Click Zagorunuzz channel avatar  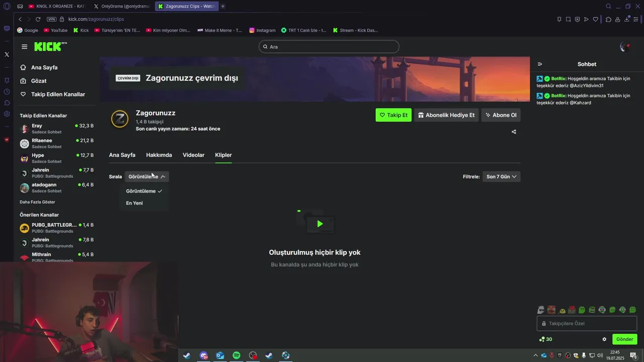(x=120, y=119)
